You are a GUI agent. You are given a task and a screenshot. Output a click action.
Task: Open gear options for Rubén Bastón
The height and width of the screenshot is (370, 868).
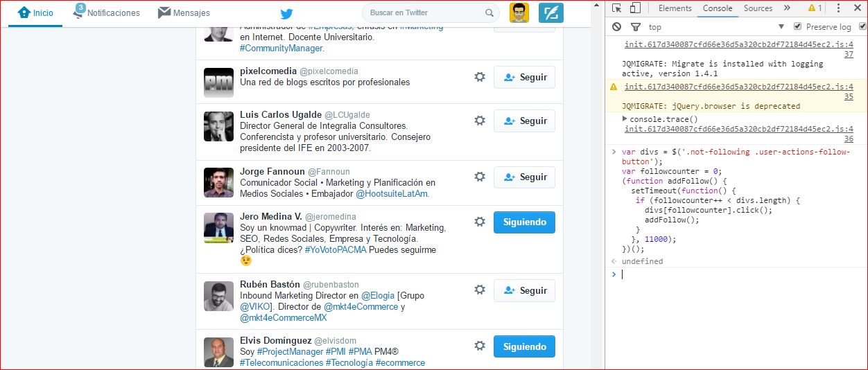pyautogui.click(x=479, y=290)
